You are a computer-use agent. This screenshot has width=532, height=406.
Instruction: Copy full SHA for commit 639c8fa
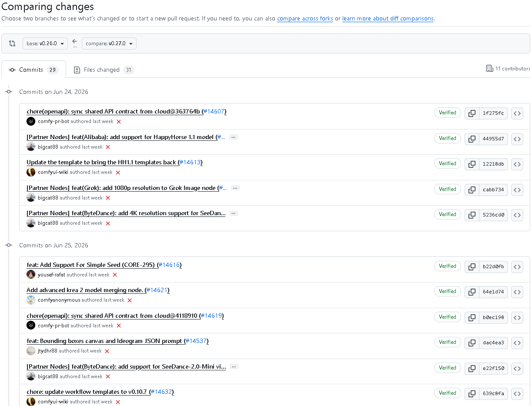(472, 394)
